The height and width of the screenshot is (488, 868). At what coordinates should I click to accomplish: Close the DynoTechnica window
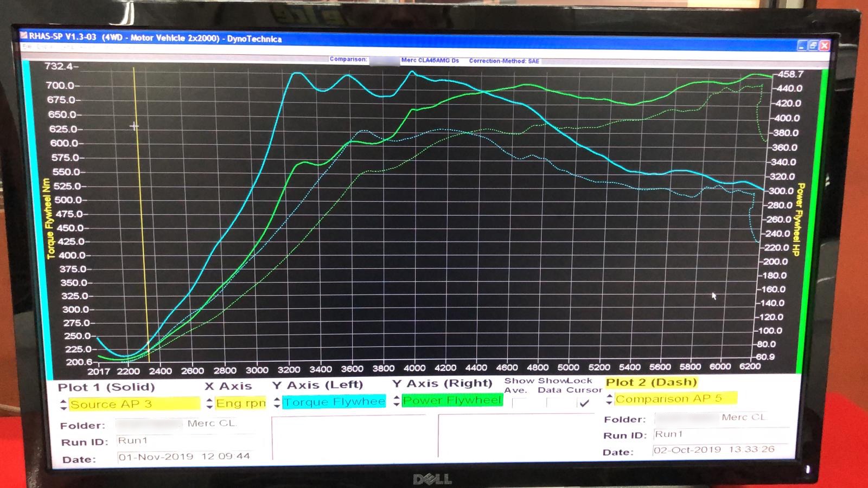825,46
